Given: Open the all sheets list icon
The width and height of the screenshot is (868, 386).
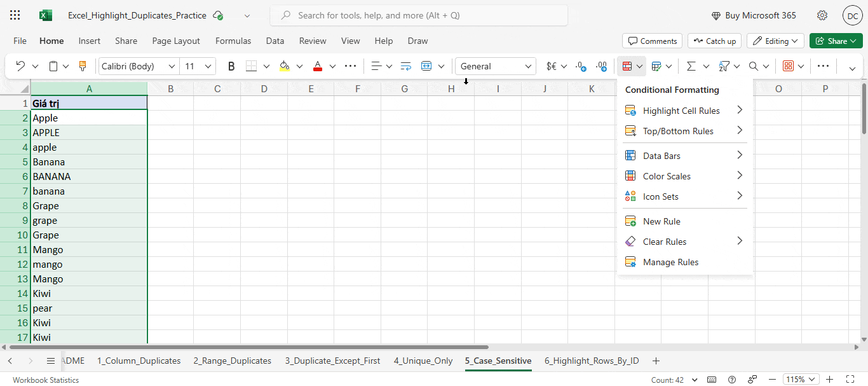Looking at the screenshot, I should pos(51,361).
